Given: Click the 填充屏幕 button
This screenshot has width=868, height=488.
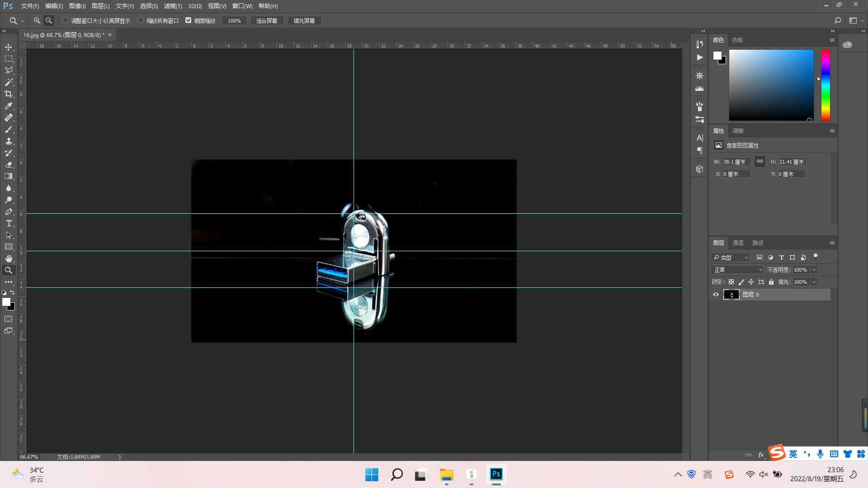Looking at the screenshot, I should pyautogui.click(x=304, y=21).
